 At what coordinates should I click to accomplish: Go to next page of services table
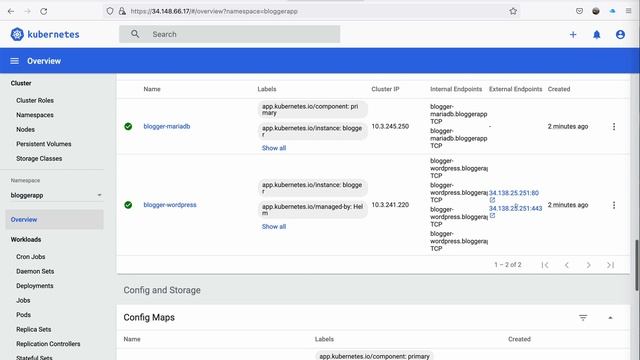click(x=589, y=265)
